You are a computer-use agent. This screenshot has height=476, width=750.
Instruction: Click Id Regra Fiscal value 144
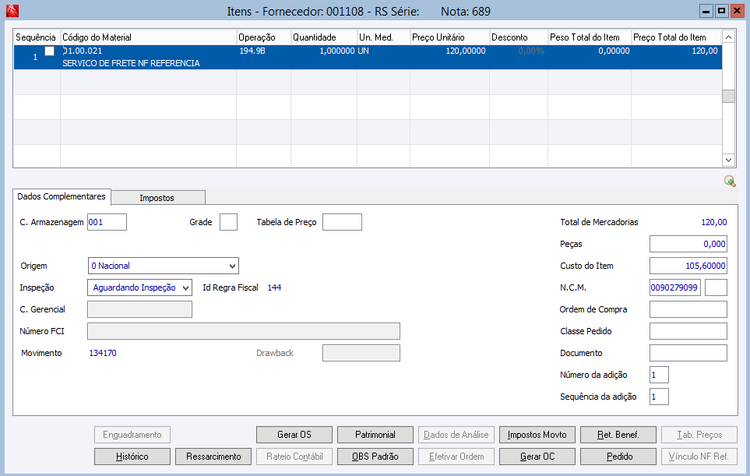tap(274, 288)
